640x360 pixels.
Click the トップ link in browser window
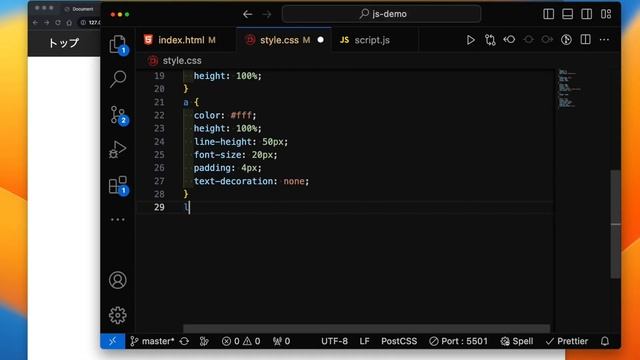(63, 43)
